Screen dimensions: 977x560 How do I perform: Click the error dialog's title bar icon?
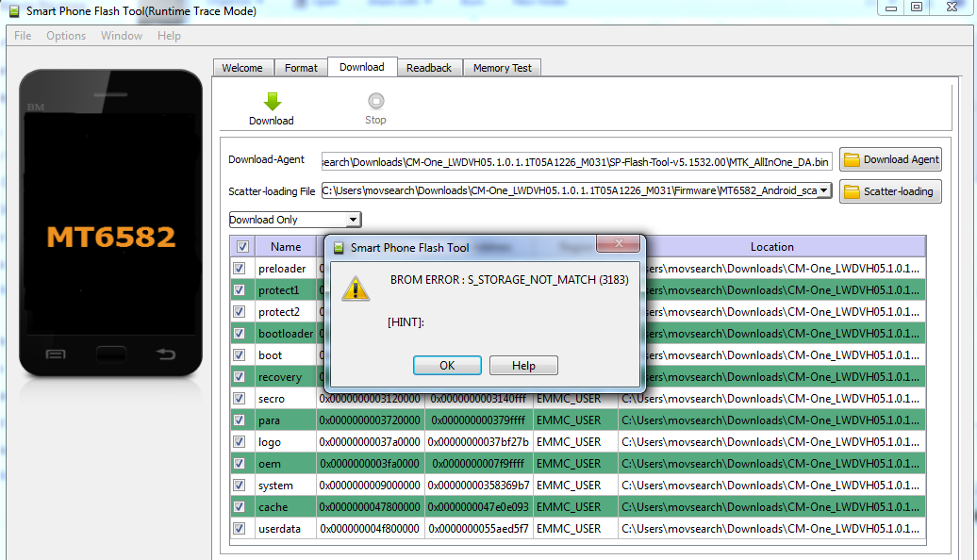point(339,248)
